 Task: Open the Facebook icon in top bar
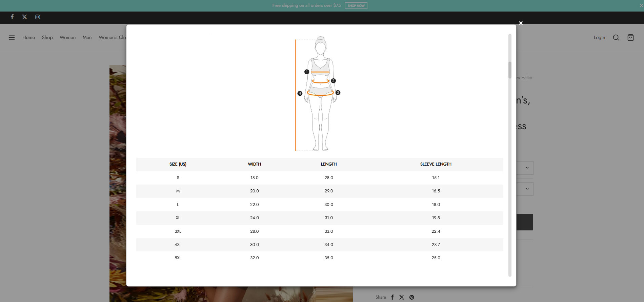point(12,17)
